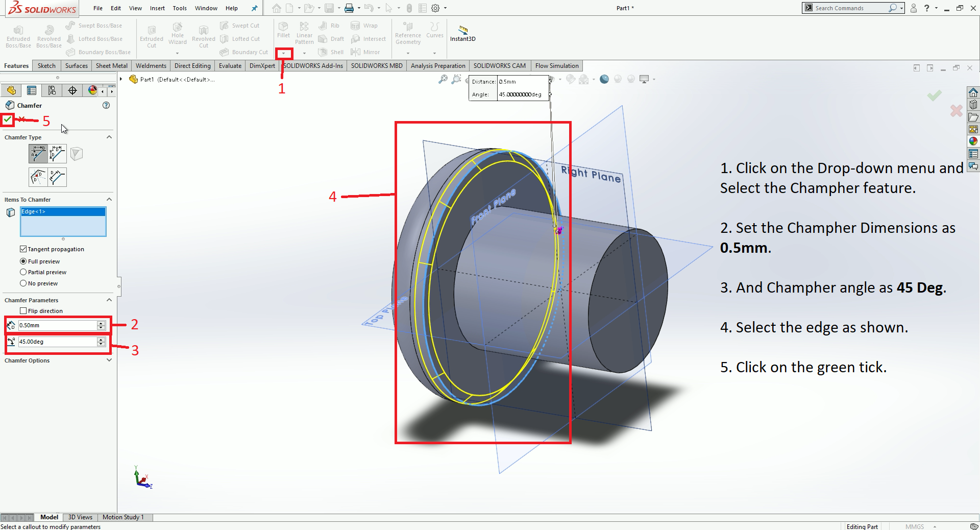Open the Hole Wizard drop-down arrow
Viewport: 980px width, 530px height.
pyautogui.click(x=178, y=53)
